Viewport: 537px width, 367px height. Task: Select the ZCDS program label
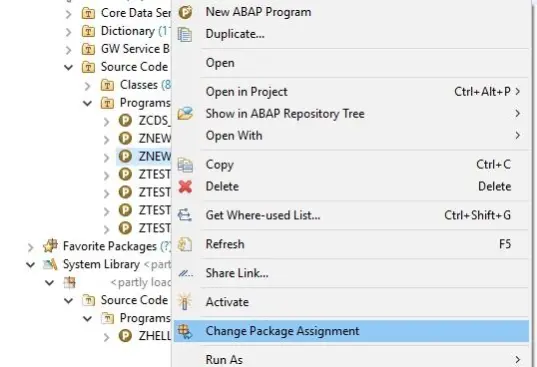(x=154, y=121)
